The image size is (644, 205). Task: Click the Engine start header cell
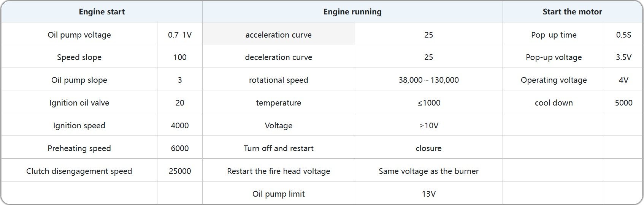point(102,12)
